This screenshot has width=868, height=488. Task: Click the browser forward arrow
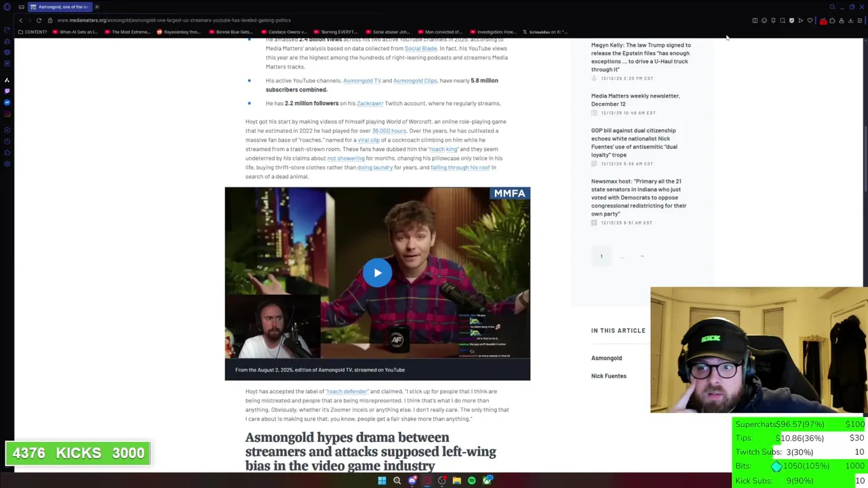pyautogui.click(x=29, y=20)
